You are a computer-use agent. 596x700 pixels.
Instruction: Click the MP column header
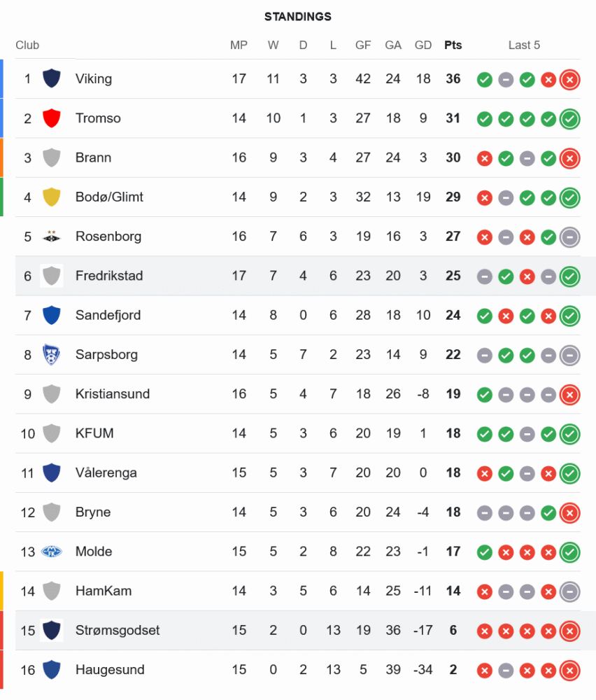(239, 45)
